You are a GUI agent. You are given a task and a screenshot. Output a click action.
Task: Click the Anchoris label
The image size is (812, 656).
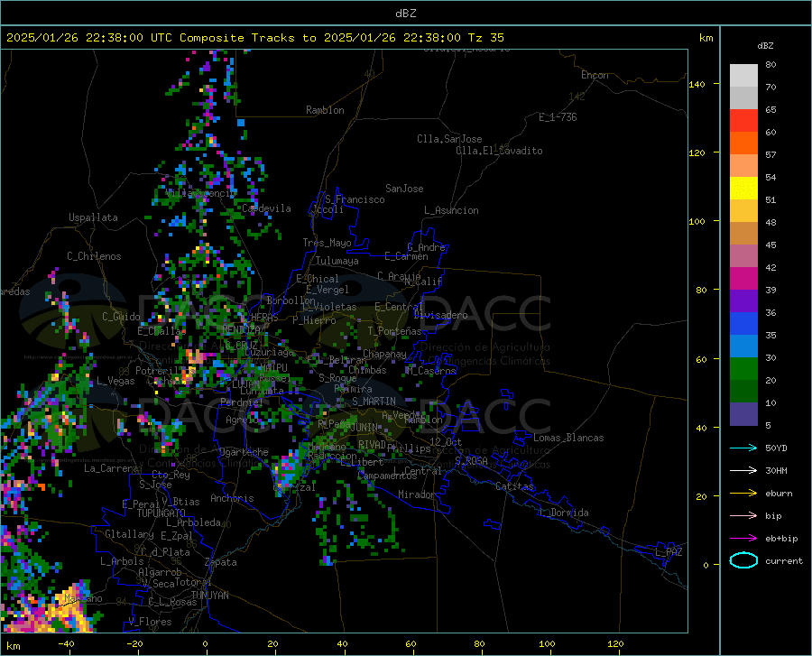click(x=232, y=499)
